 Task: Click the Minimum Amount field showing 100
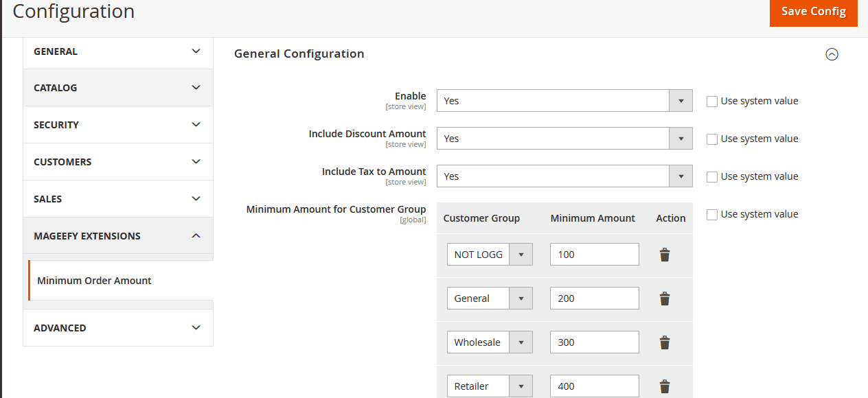[594, 254]
